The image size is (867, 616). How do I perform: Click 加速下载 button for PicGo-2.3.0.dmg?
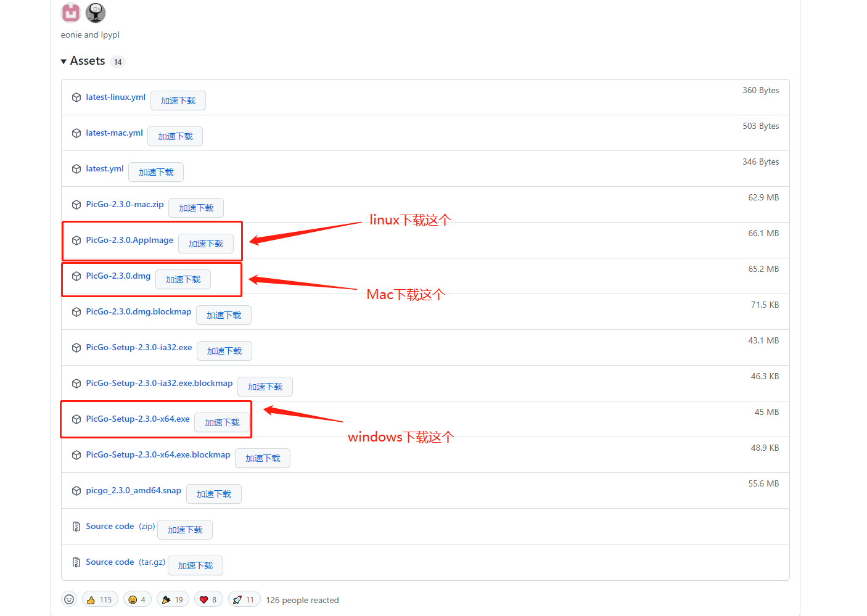pos(183,279)
